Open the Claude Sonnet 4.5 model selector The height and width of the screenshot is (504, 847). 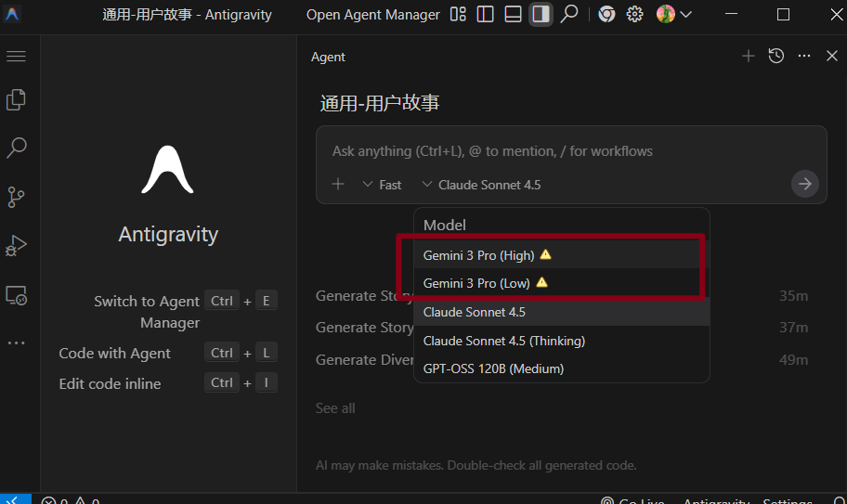point(481,185)
